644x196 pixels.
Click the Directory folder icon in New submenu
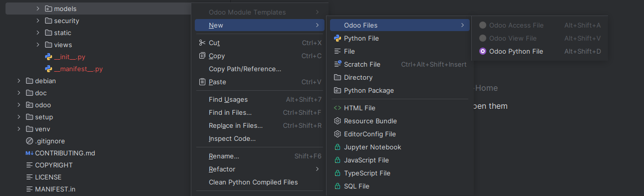coord(338,77)
